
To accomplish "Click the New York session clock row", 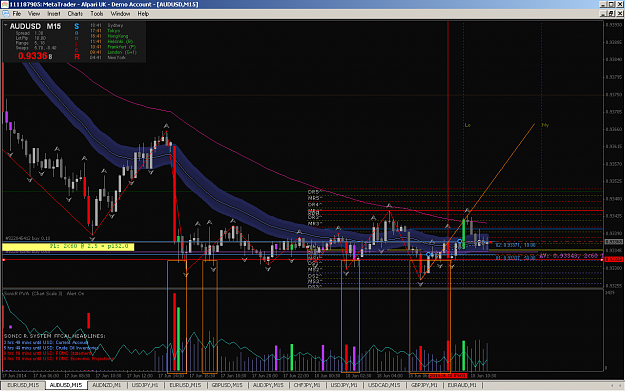I will [x=108, y=57].
